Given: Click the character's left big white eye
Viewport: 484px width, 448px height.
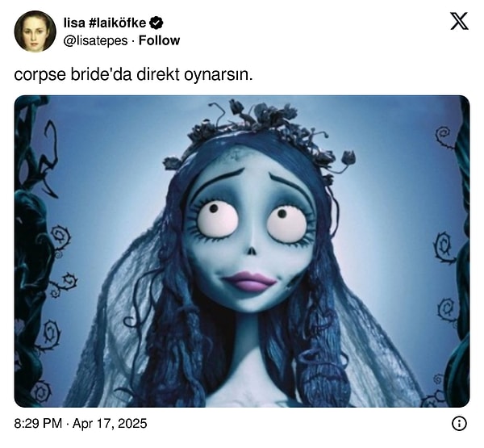Looking at the screenshot, I should coord(218,219).
